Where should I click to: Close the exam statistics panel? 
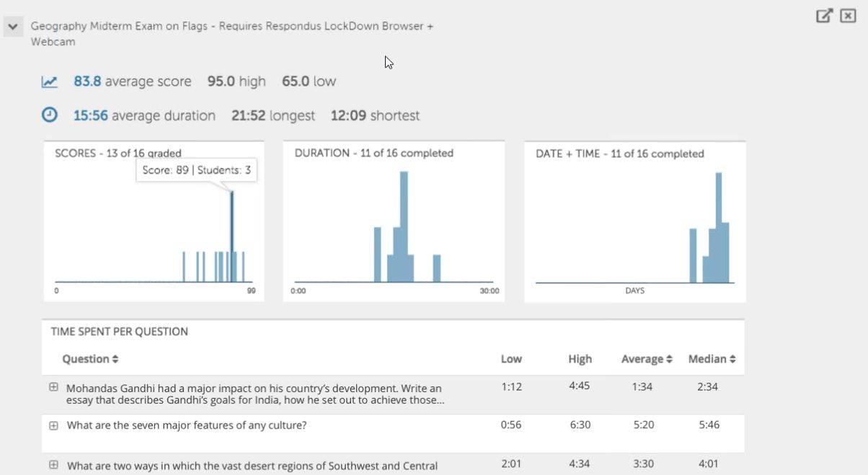coord(848,16)
